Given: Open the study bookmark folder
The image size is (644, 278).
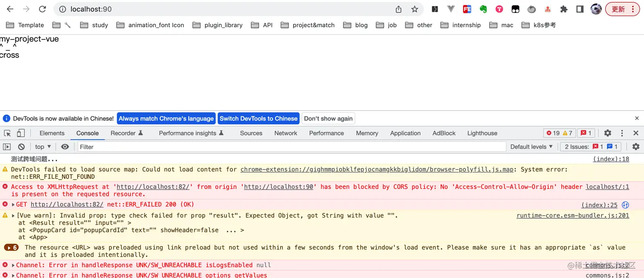Looking at the screenshot, I should [x=94, y=25].
